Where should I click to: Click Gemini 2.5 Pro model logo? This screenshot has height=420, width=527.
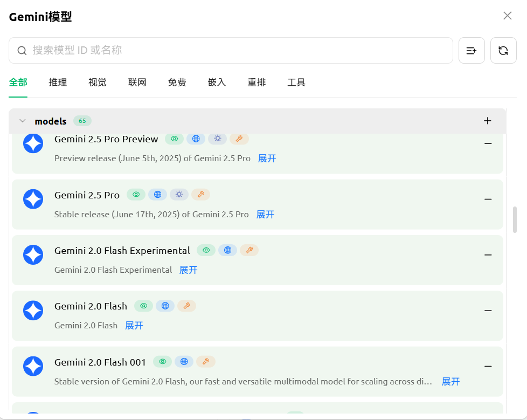(33, 199)
